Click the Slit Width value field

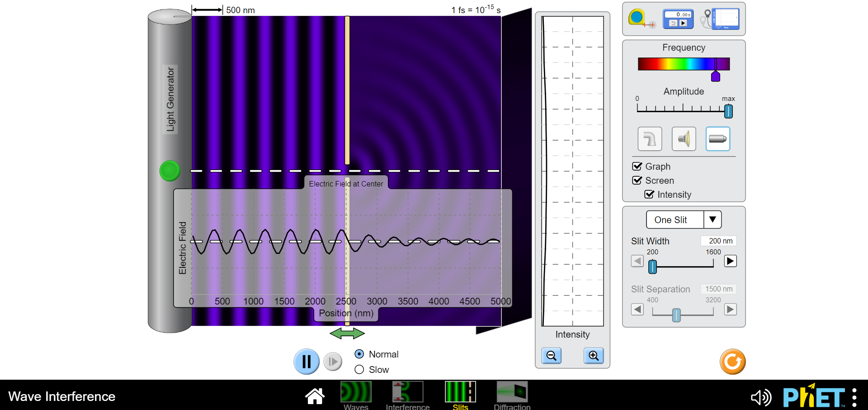718,240
